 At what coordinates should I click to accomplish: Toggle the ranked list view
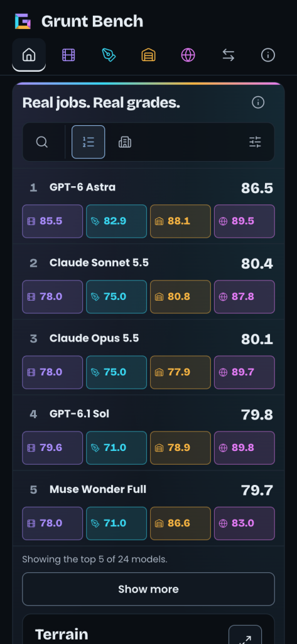click(88, 142)
